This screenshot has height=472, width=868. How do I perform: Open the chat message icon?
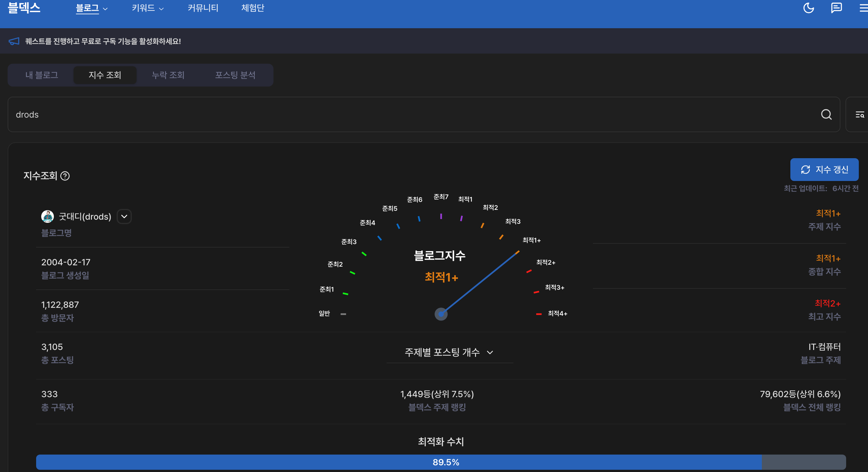(836, 8)
